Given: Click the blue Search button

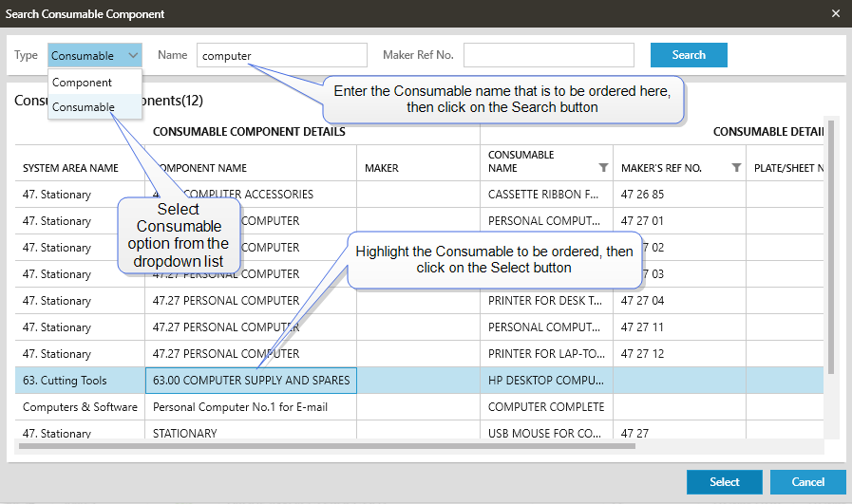Looking at the screenshot, I should click(689, 55).
